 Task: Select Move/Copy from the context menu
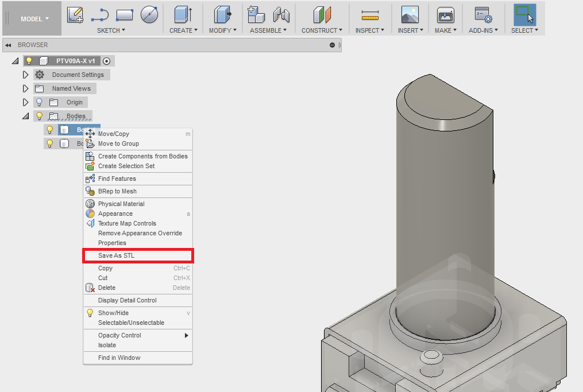114,134
